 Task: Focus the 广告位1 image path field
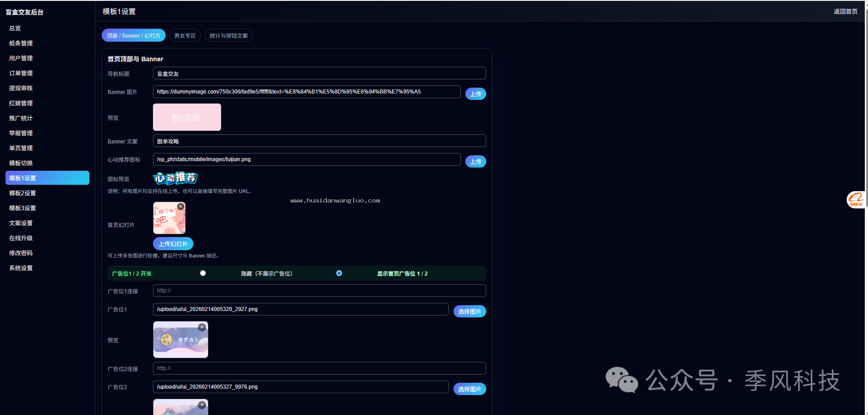point(301,309)
